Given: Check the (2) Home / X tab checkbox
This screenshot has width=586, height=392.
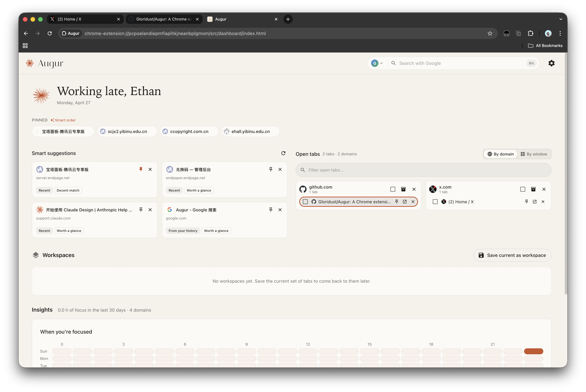Looking at the screenshot, I should [435, 201].
